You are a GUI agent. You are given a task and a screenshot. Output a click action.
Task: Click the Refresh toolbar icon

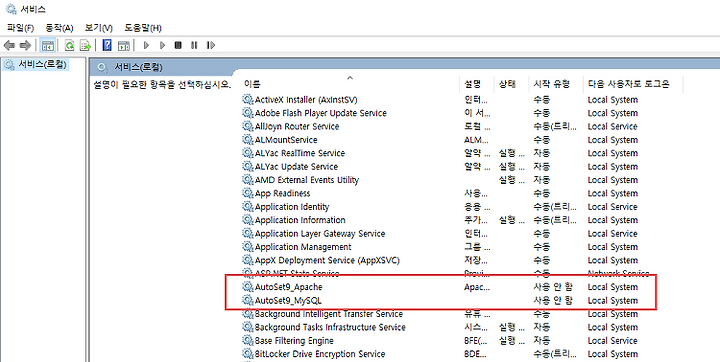[69, 45]
